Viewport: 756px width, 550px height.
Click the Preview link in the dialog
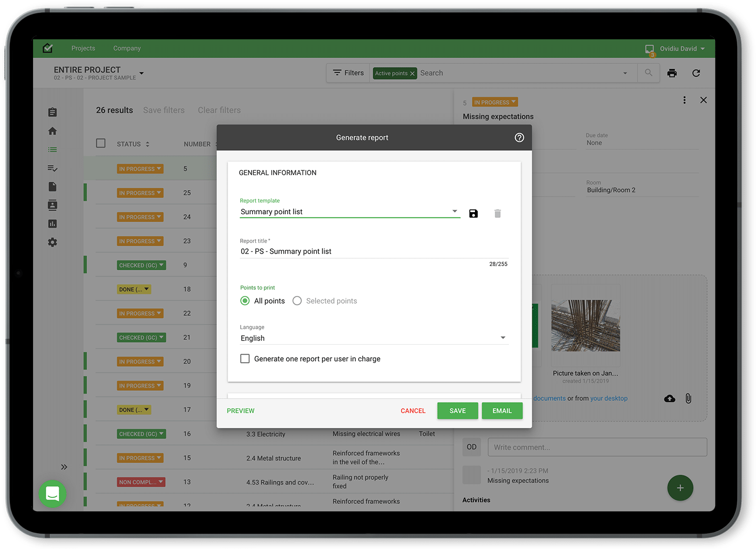pos(241,411)
